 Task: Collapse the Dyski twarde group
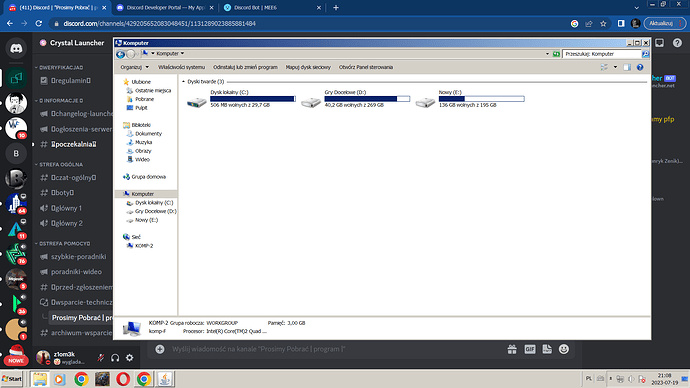point(184,81)
